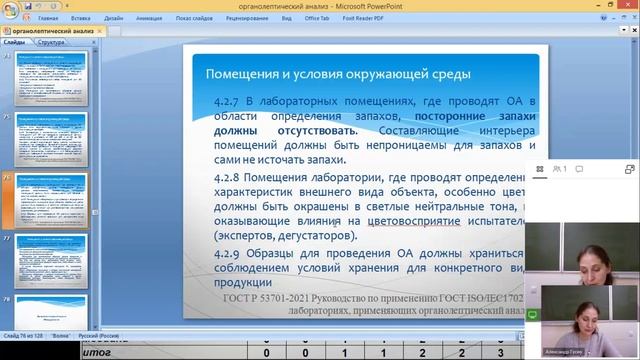Click the Help icon at ribbon right
640x360 pixels.
point(603,18)
